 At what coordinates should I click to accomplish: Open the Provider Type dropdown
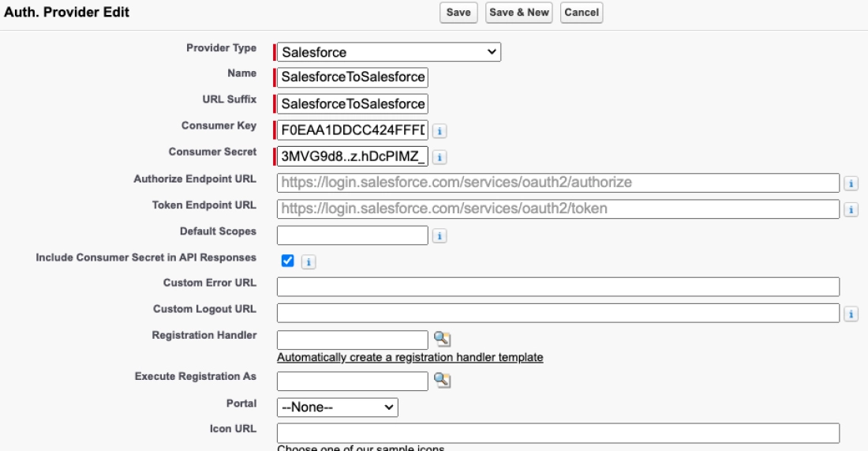[388, 52]
